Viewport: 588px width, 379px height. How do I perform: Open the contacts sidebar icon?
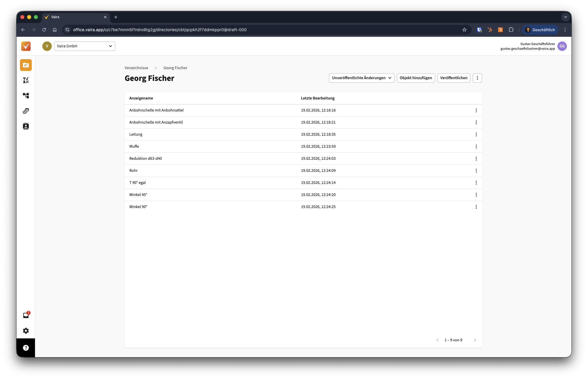[x=26, y=126]
